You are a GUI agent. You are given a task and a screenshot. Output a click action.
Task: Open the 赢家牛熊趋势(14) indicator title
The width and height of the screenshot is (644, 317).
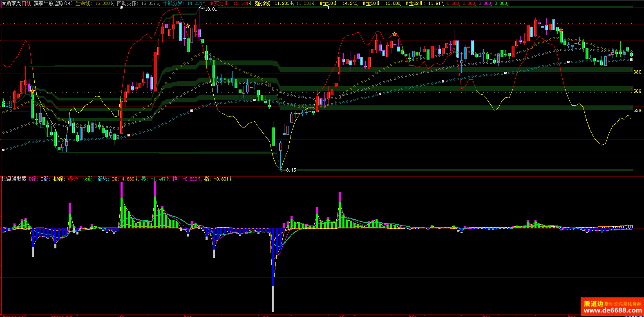coord(53,3)
